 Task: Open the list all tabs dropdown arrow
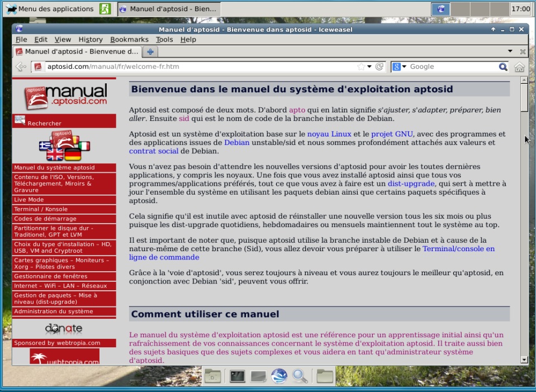click(510, 51)
